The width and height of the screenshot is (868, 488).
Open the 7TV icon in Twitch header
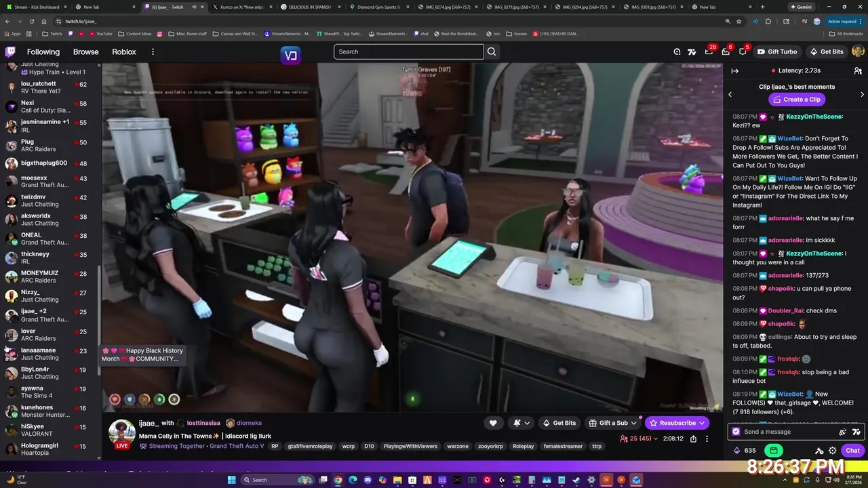click(x=692, y=52)
